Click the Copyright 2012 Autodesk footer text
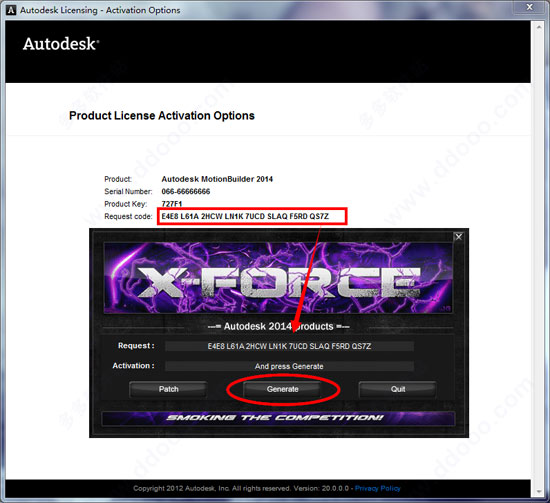550x503 pixels. 241,488
